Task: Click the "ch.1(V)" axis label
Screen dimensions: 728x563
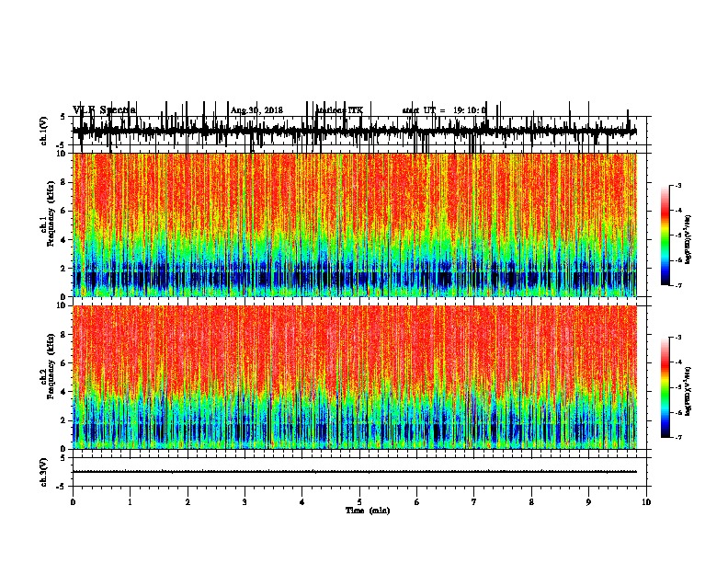Action: (44, 131)
